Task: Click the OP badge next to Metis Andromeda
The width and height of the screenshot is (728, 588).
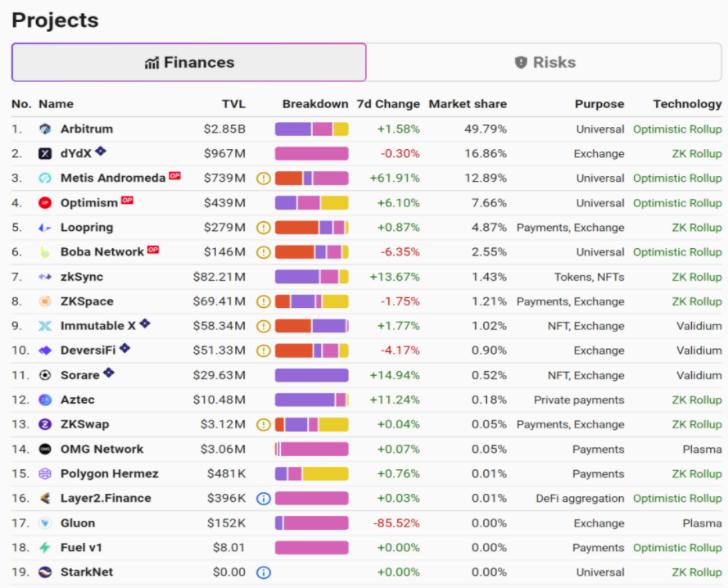Action: pyautogui.click(x=174, y=175)
